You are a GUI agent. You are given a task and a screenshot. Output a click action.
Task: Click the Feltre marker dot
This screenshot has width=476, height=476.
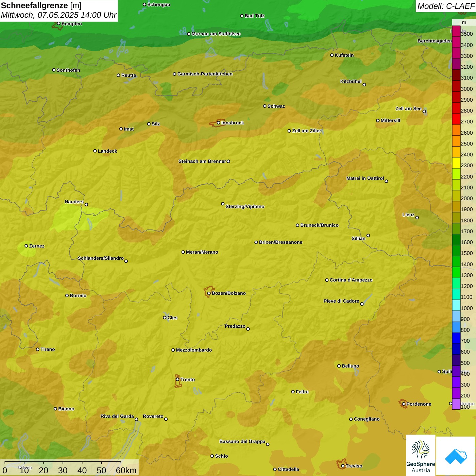(x=293, y=392)
